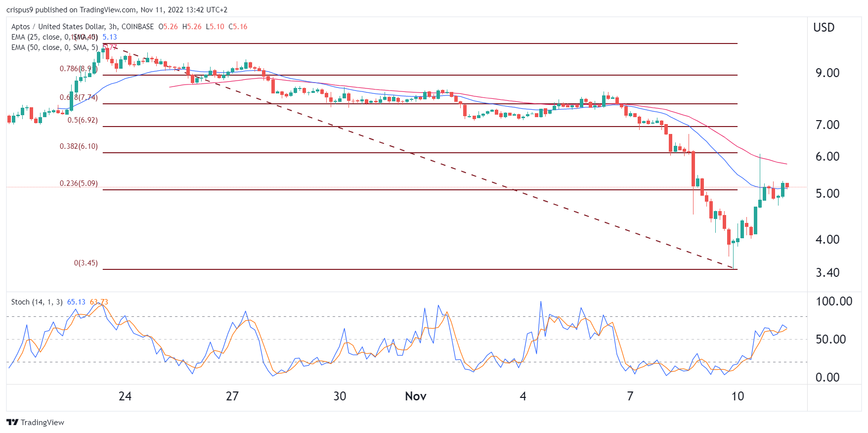Click the 50.00 stochastic axis label
Screen dimensions: 868x433
pos(831,340)
